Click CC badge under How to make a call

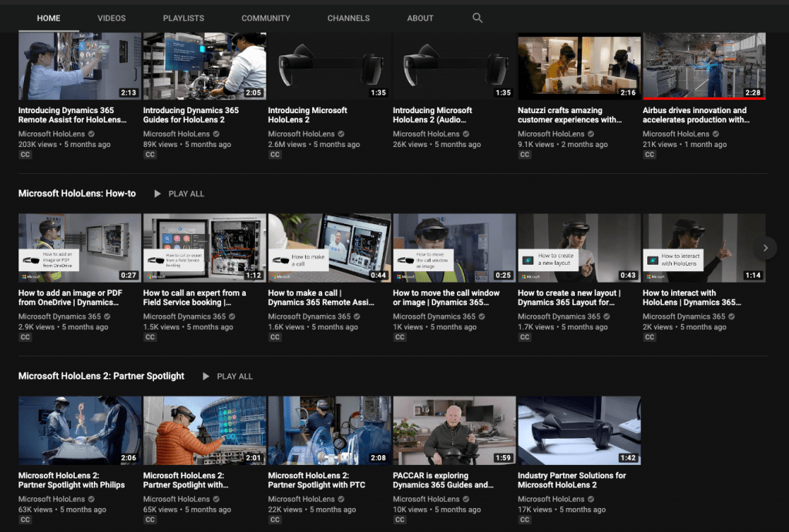tap(275, 337)
